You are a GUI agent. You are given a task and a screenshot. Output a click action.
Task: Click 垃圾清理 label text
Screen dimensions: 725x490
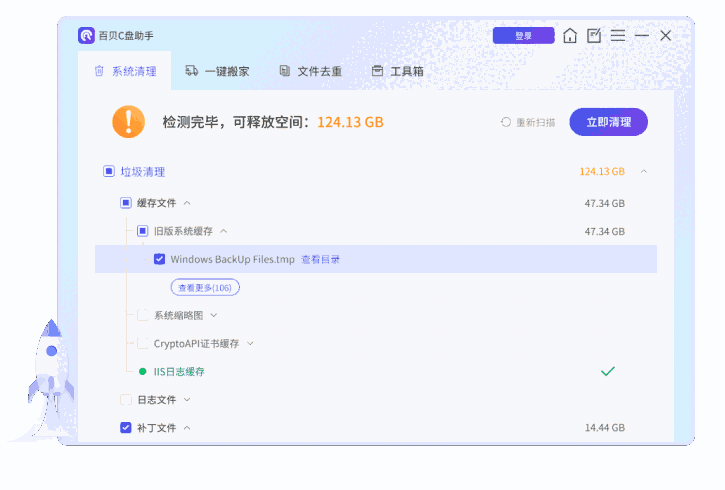pyautogui.click(x=143, y=172)
